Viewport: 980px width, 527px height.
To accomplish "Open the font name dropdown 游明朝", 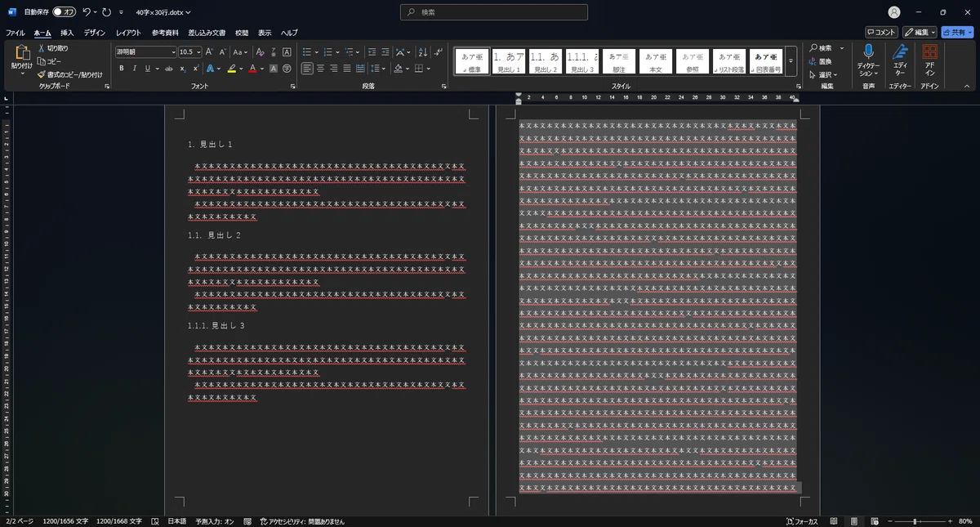I will [x=145, y=51].
